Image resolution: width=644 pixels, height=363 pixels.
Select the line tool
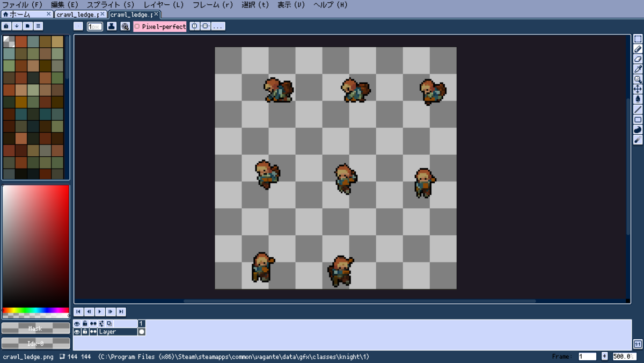pos(638,110)
